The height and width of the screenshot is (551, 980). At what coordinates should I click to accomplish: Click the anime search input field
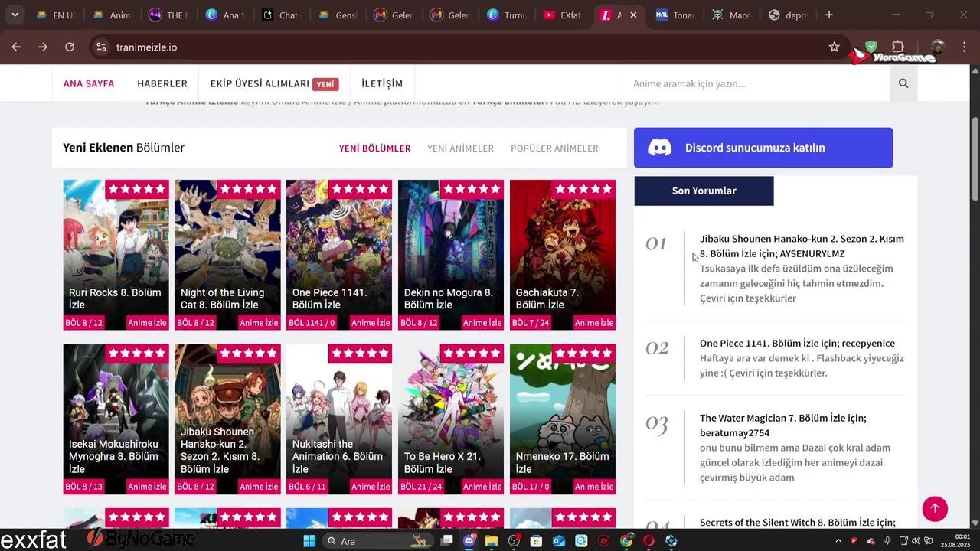(x=756, y=83)
